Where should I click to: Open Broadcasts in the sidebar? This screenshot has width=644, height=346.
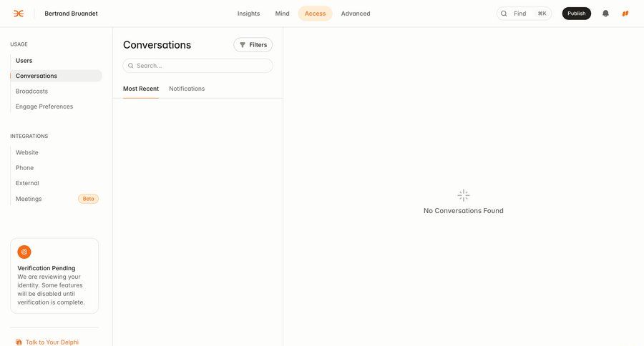31,91
